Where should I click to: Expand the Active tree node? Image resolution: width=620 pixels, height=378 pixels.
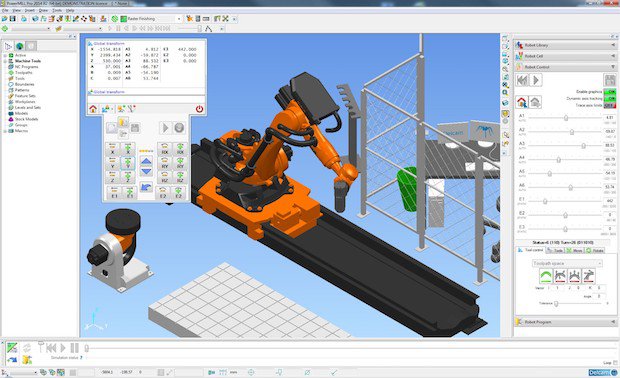pos(5,55)
